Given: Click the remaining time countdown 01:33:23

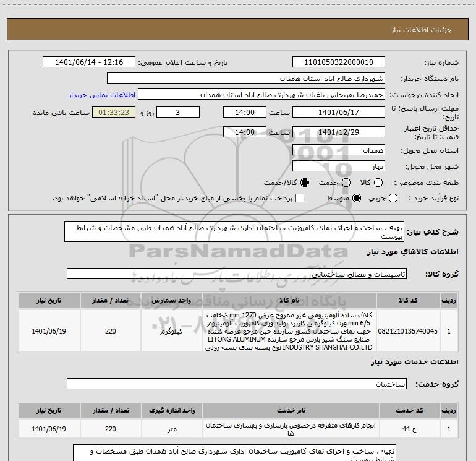Looking at the screenshot, I should click(114, 112).
